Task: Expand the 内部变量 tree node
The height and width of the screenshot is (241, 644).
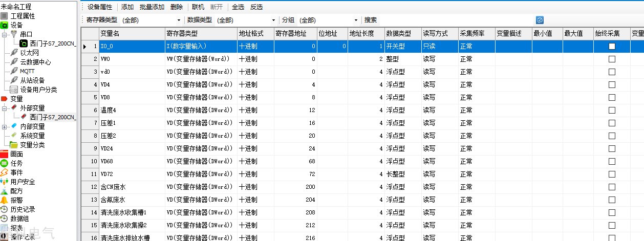Action: (4, 126)
